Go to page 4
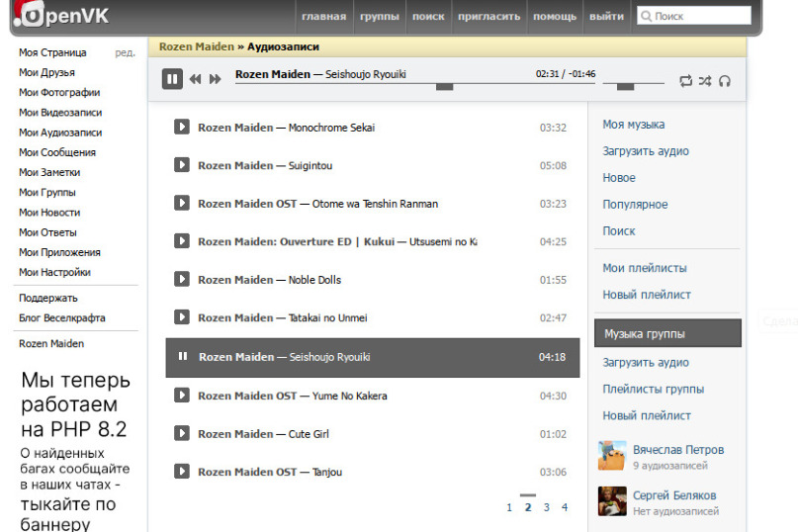 point(565,507)
